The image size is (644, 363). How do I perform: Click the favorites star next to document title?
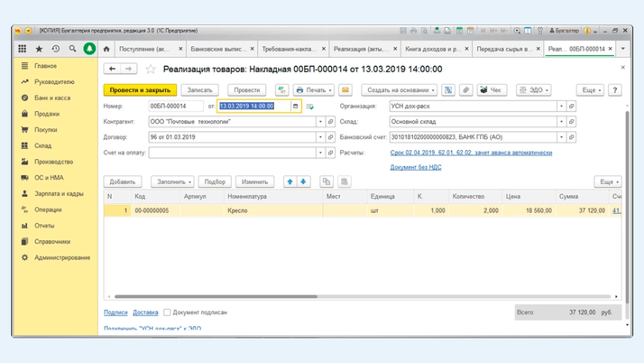pos(151,69)
